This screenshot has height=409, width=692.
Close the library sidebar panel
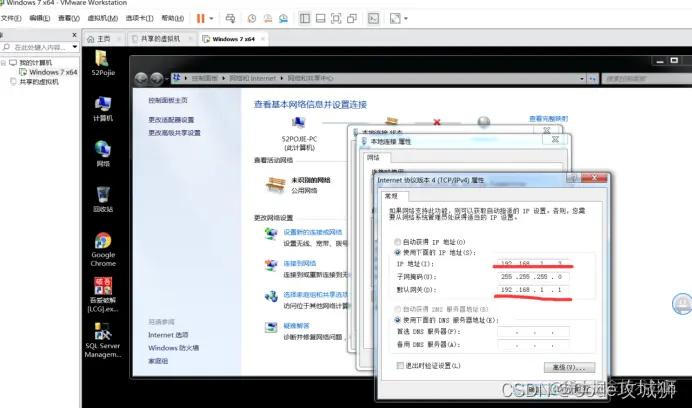(74, 35)
